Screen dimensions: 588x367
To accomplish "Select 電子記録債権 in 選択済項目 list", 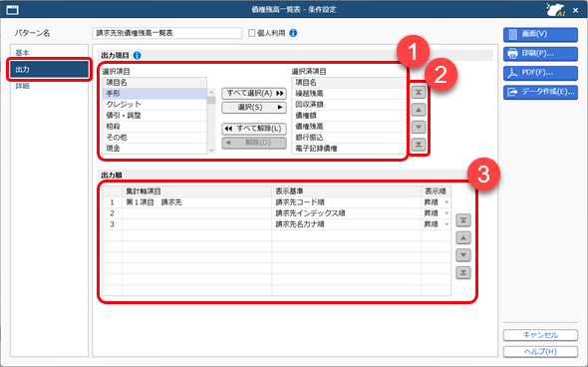I will (x=349, y=149).
